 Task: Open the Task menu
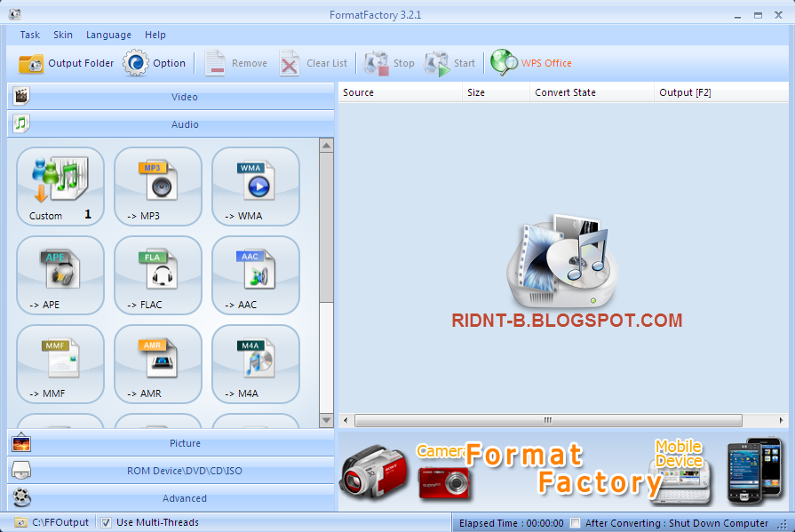point(29,35)
